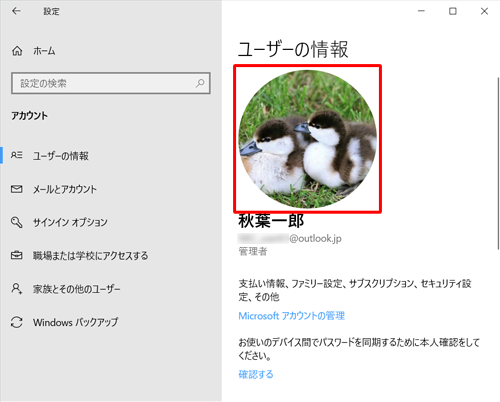Maximize the Settings window
The height and width of the screenshot is (402, 500).
(x=453, y=11)
